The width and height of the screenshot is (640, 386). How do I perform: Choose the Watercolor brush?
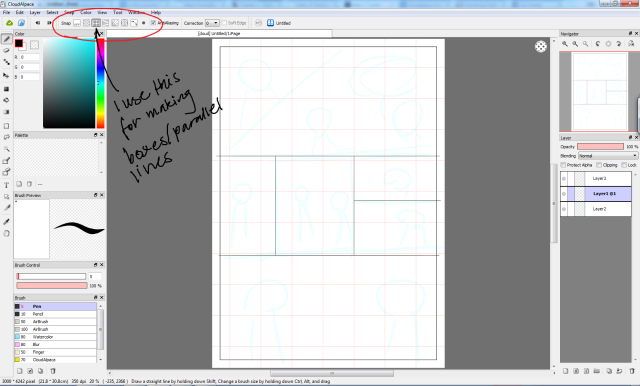point(55,337)
